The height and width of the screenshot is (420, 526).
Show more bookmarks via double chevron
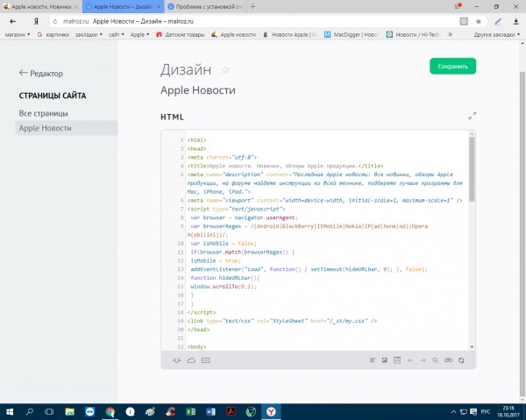[451, 34]
